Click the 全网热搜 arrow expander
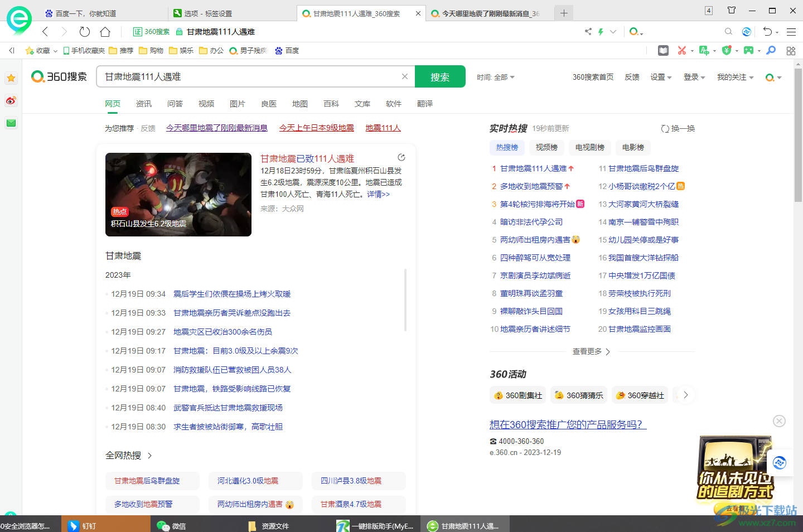The width and height of the screenshot is (803, 532). pyautogui.click(x=149, y=456)
